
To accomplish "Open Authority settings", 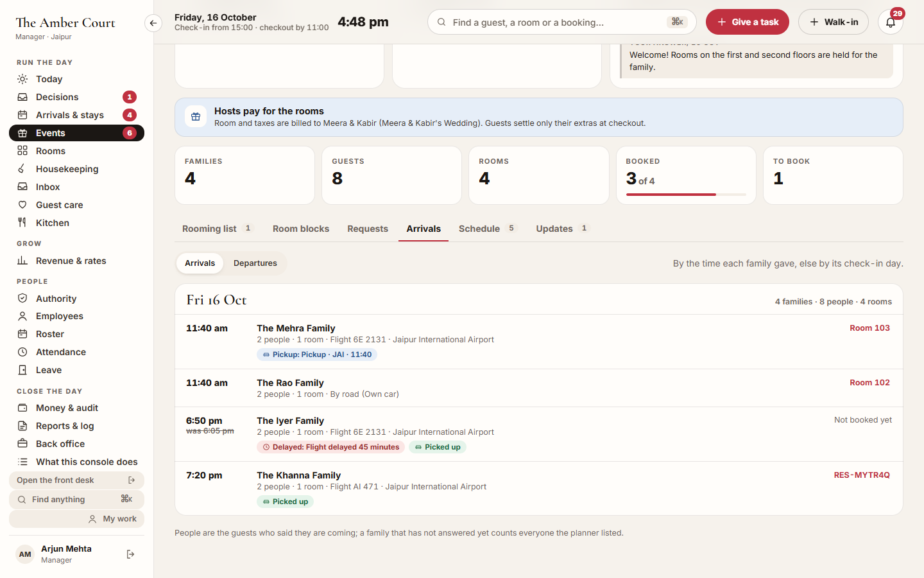I will 76,299.
